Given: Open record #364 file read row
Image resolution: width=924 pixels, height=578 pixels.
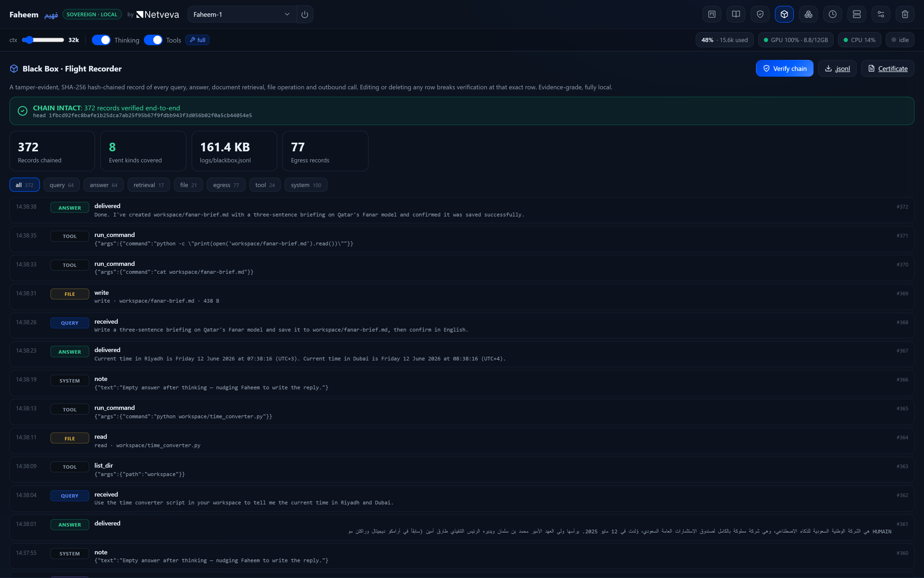Looking at the screenshot, I should (x=462, y=441).
